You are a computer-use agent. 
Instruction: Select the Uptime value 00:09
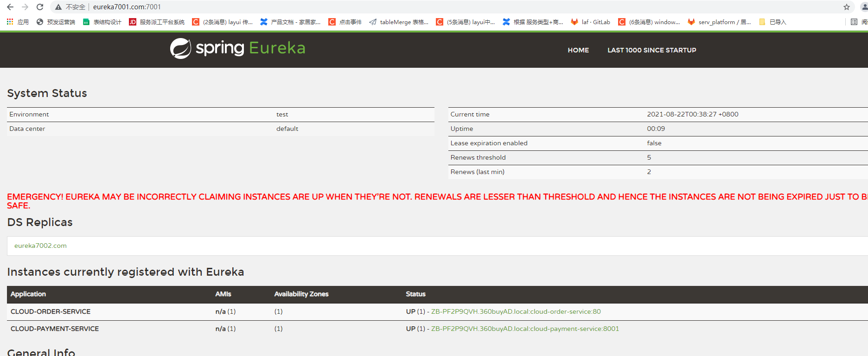tap(656, 129)
